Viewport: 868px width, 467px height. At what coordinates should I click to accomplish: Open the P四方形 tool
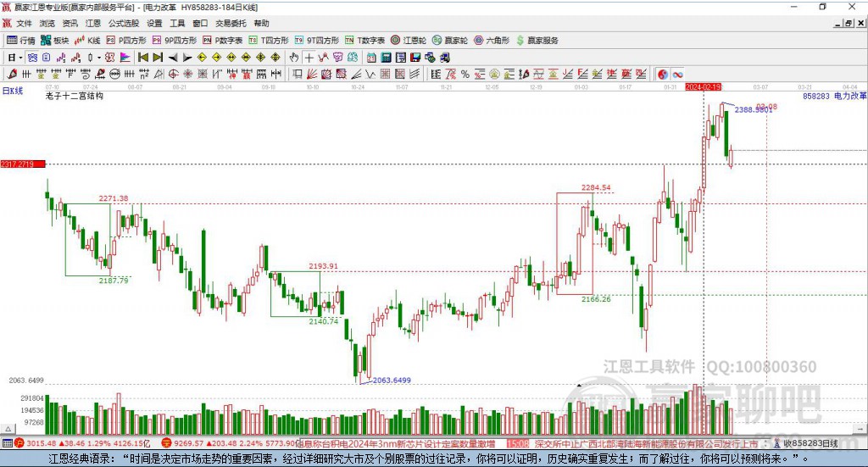click(x=126, y=41)
